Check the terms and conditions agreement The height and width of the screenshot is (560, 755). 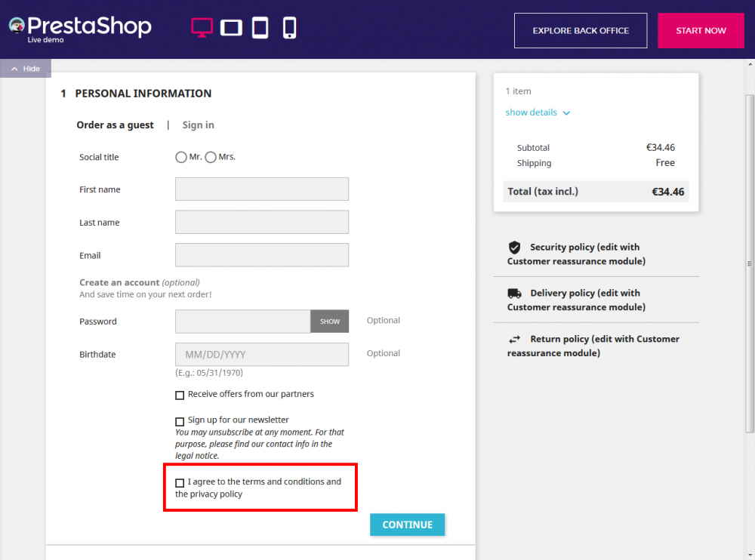point(179,482)
